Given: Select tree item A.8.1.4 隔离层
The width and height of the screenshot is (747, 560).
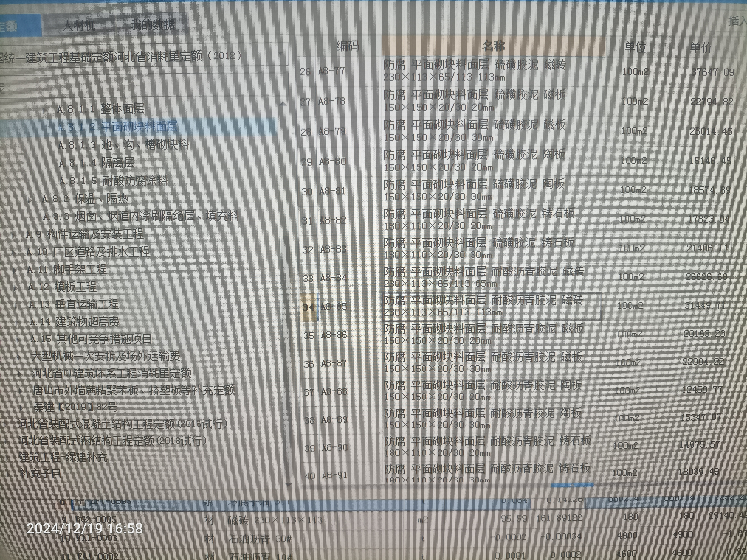Looking at the screenshot, I should tap(97, 163).
